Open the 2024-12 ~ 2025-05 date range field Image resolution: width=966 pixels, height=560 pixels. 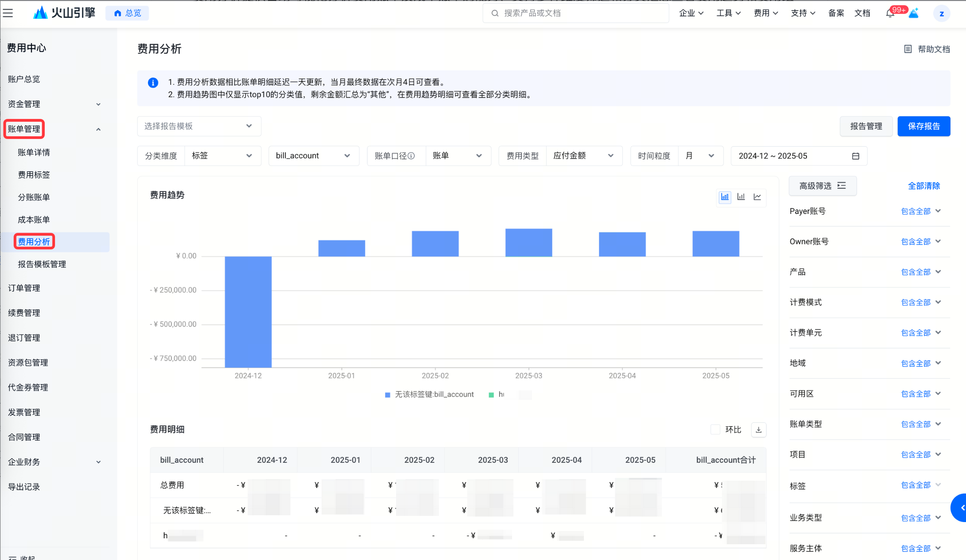click(x=799, y=156)
